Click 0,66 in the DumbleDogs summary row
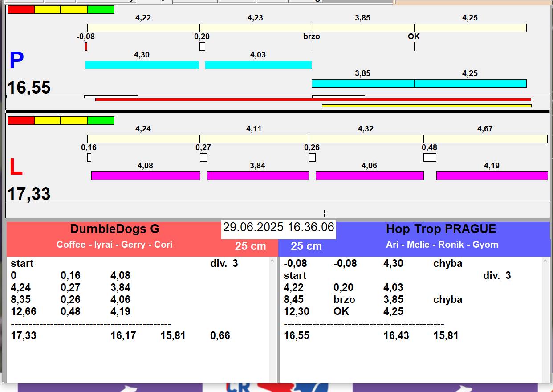This screenshot has height=392, width=553. [x=220, y=335]
